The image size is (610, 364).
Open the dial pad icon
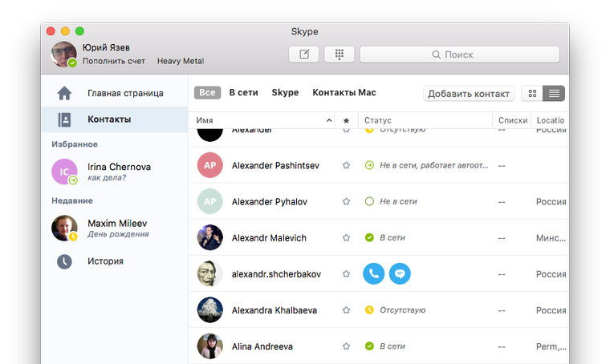point(340,55)
